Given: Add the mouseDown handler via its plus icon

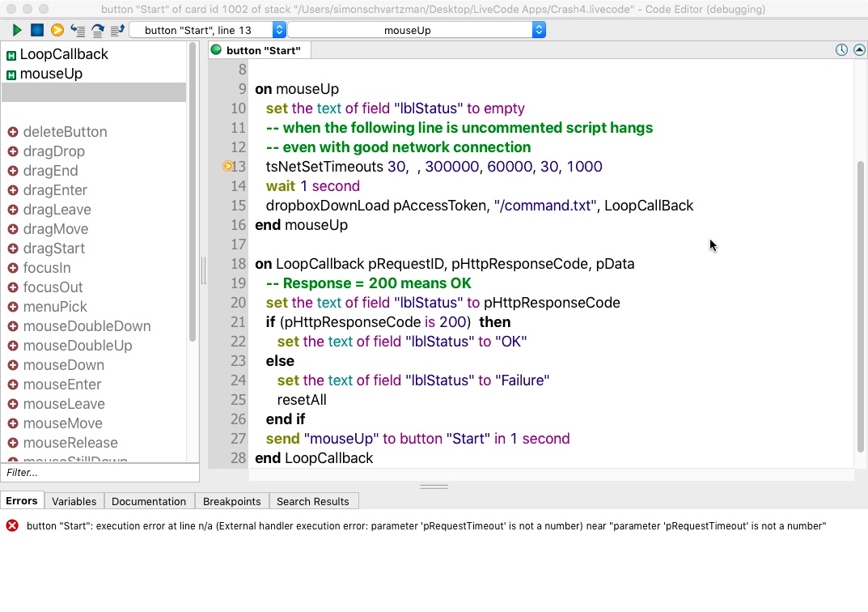Looking at the screenshot, I should click(x=13, y=365).
